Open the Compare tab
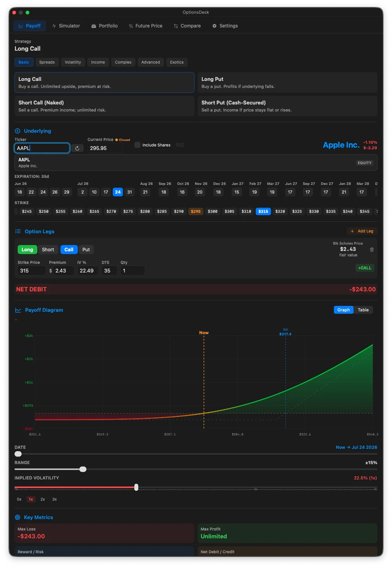The height and width of the screenshot is (567, 392). [187, 26]
